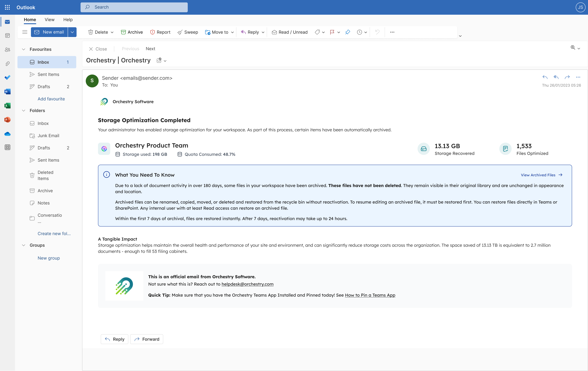588x371 pixels.
Task: Launch PowerPoint from the left rail
Action: (7, 120)
